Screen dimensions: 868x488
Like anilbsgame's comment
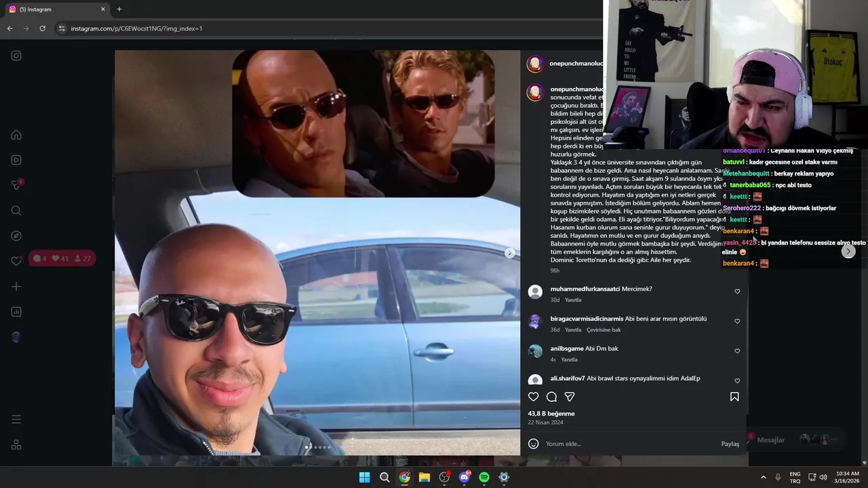(x=737, y=351)
